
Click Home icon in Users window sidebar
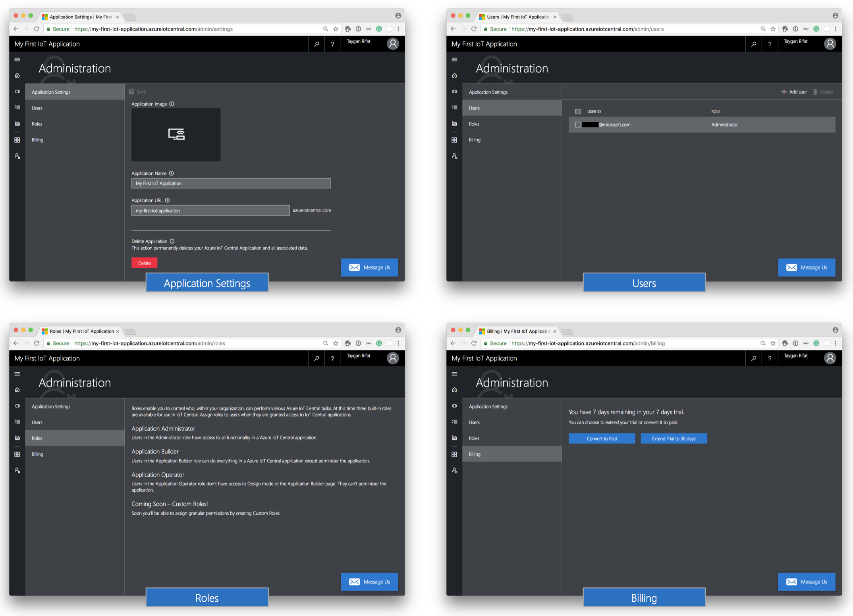coord(454,75)
